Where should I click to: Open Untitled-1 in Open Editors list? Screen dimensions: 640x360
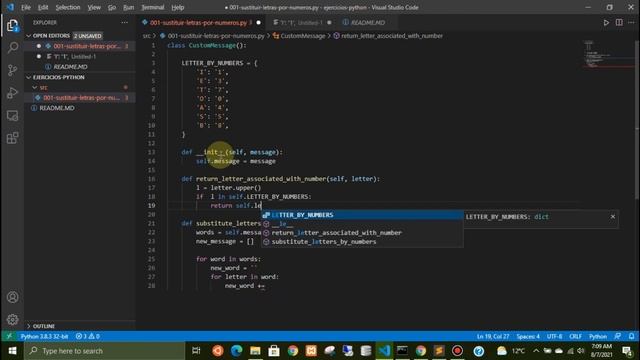click(80, 56)
